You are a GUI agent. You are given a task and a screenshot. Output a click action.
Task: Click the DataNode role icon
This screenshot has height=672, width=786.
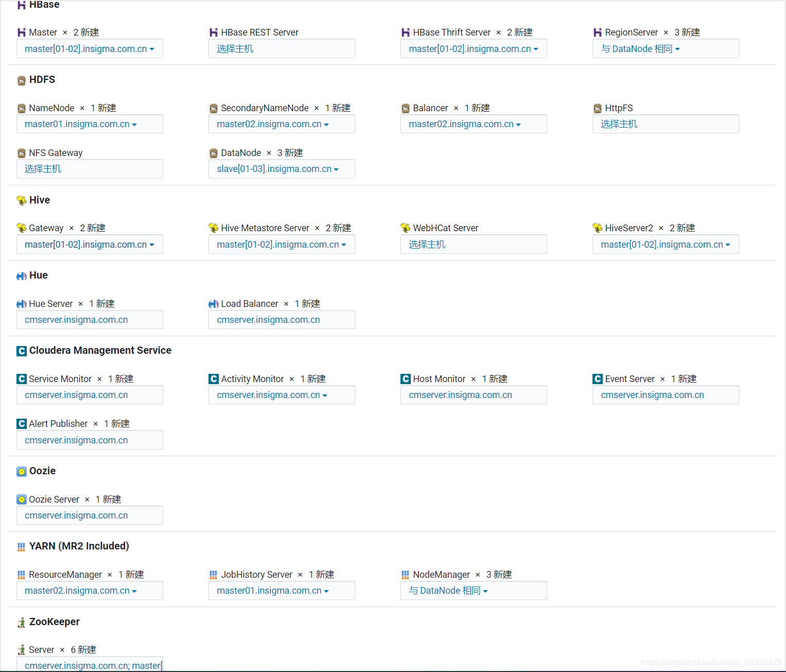click(x=214, y=153)
